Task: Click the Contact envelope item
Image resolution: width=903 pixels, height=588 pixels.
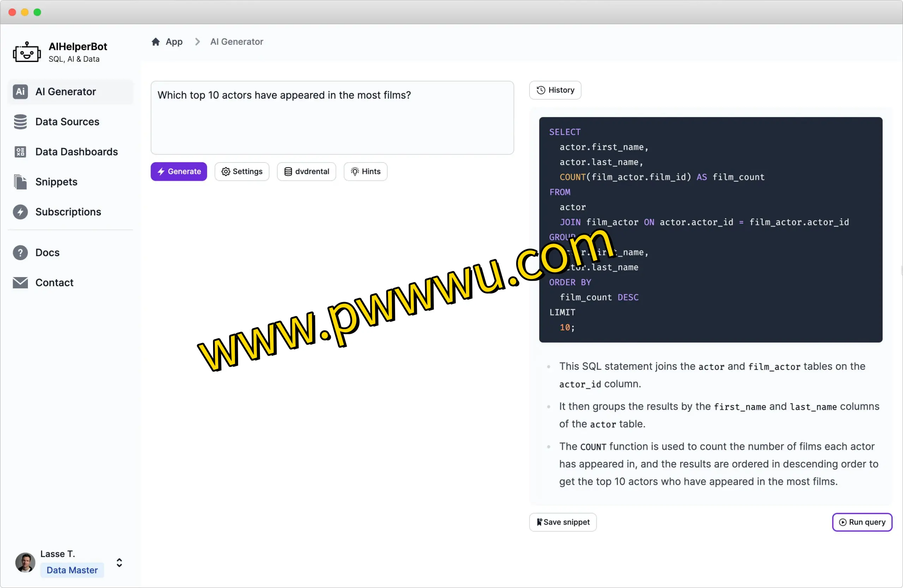Action: (54, 282)
